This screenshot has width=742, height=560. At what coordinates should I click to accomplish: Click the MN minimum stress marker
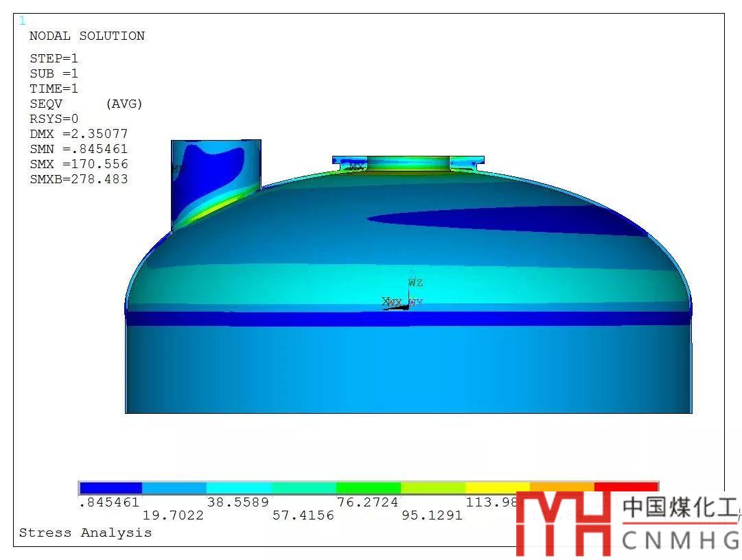(x=178, y=168)
